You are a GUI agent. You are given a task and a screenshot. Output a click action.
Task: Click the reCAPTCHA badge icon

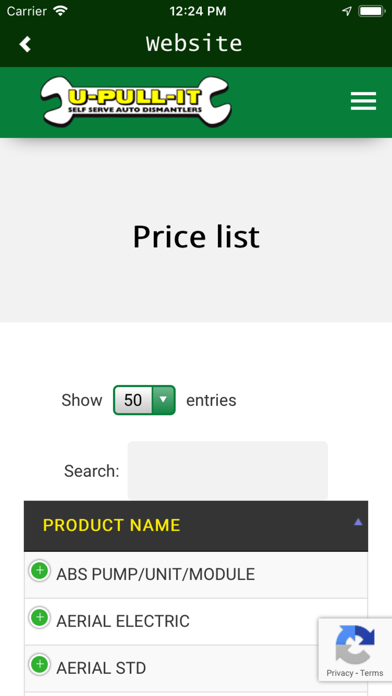click(x=355, y=645)
